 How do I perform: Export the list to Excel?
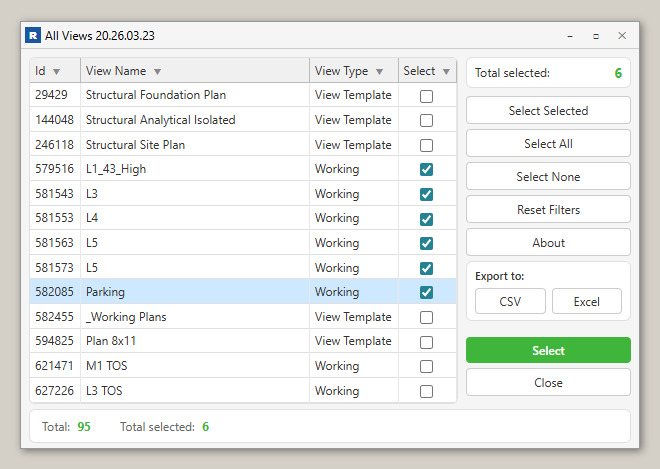coord(586,301)
